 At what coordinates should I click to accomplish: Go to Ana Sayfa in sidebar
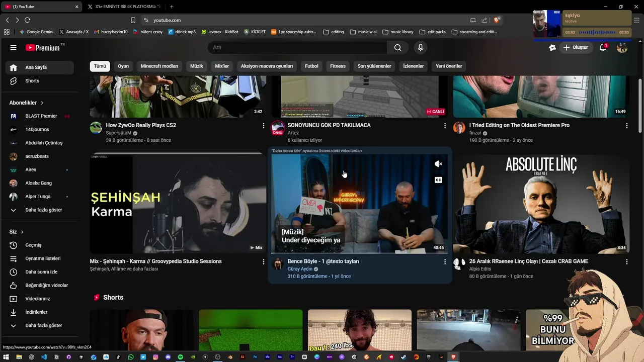[x=40, y=67]
